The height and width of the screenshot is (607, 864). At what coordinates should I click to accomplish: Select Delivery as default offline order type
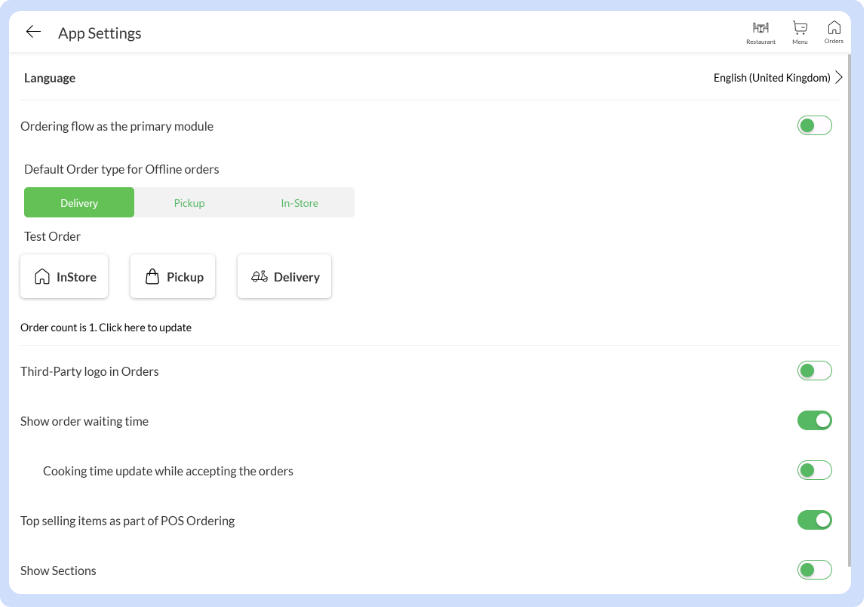click(78, 202)
